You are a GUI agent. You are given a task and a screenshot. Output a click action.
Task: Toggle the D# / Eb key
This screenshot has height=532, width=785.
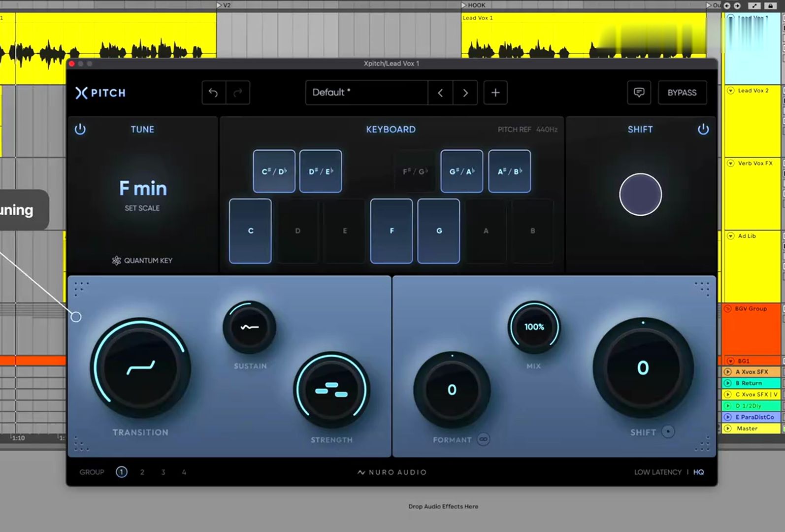tap(321, 171)
